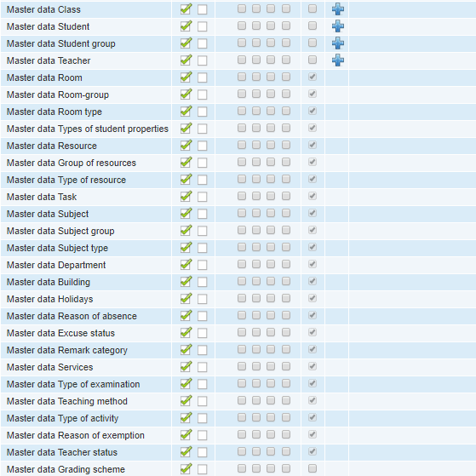The image size is (476, 476).
Task: Select the Master data Resource row label
Action: 52,146
